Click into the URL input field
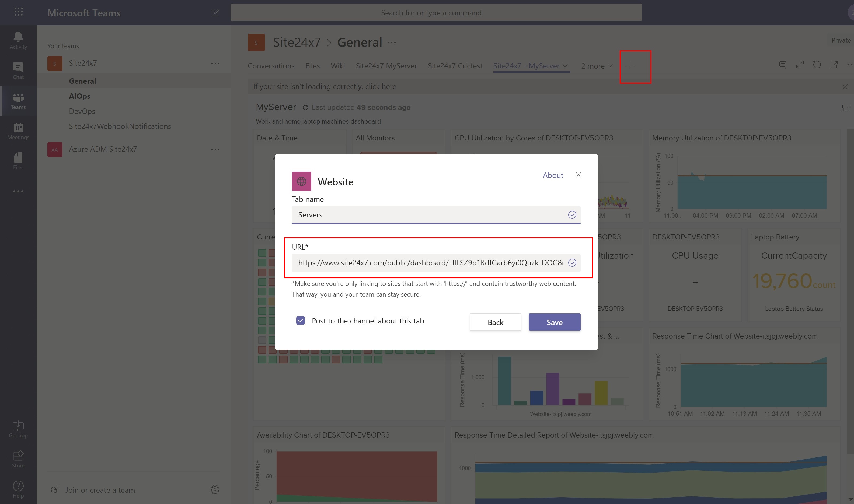 pyautogui.click(x=431, y=263)
